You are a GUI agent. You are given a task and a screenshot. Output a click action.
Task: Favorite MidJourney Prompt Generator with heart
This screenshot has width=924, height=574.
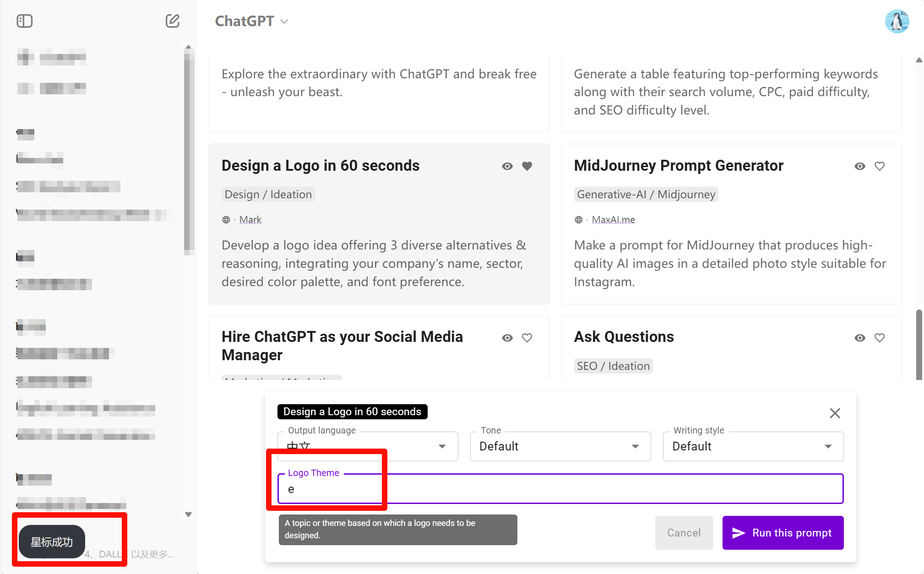pos(880,166)
